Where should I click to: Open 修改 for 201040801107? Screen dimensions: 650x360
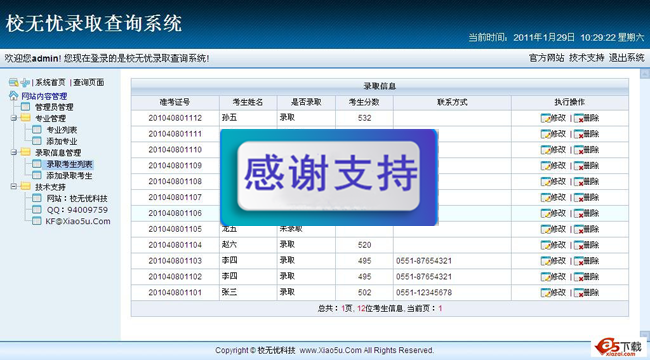click(553, 197)
